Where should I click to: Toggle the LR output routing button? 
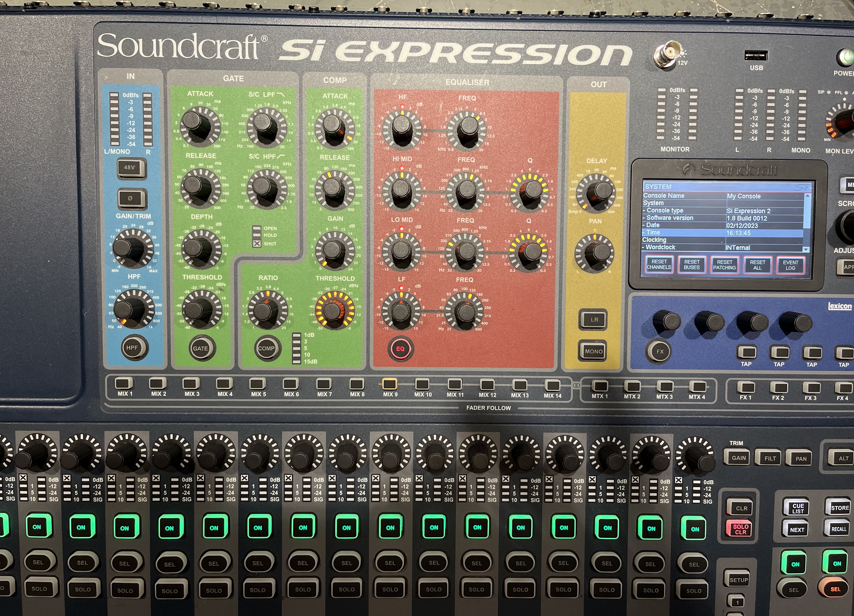click(594, 320)
